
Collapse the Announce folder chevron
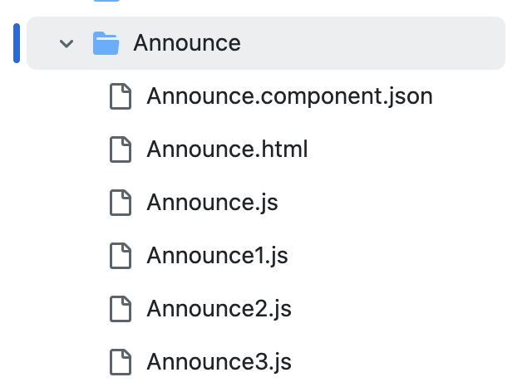66,43
